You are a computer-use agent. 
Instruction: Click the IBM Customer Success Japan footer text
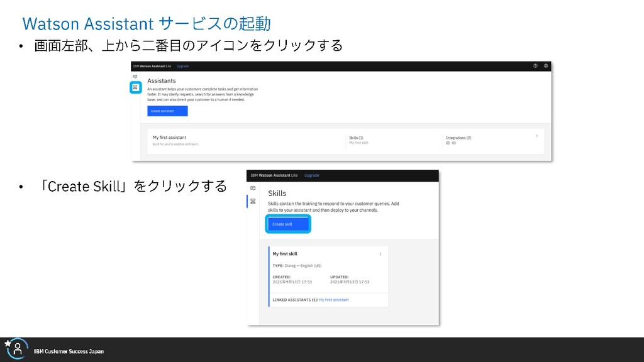click(69, 351)
